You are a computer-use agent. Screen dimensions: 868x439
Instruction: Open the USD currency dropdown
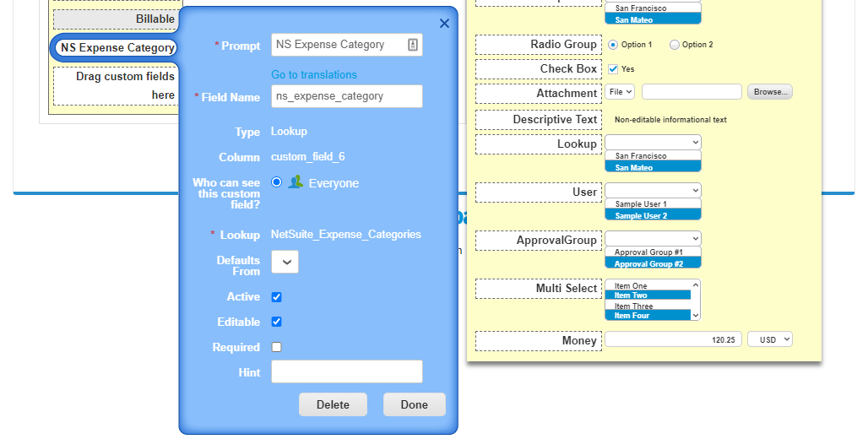tap(769, 339)
